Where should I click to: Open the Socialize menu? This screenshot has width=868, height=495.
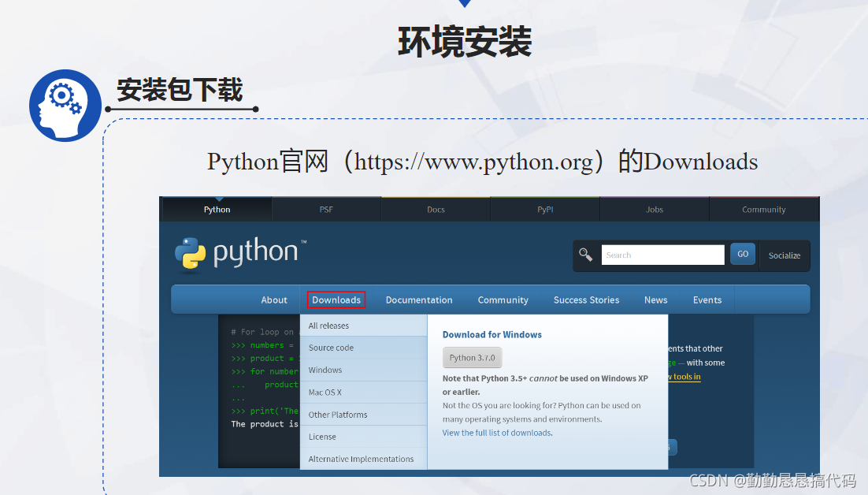pyautogui.click(x=785, y=255)
